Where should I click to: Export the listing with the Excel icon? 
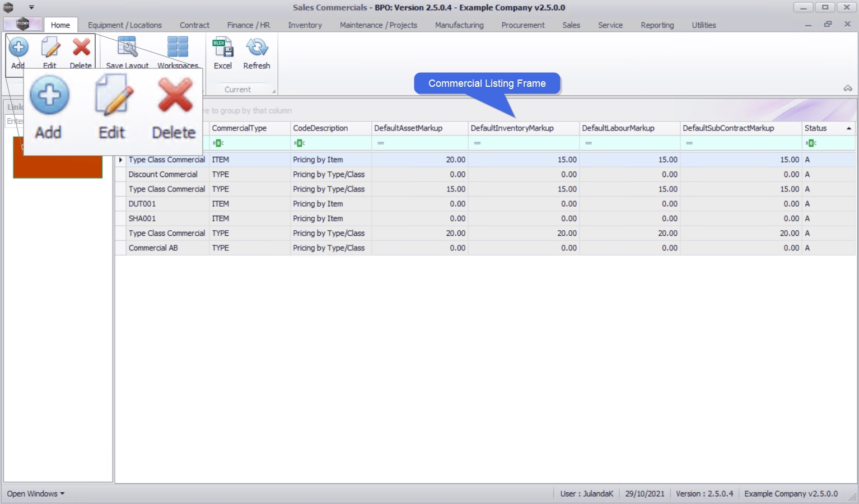(x=223, y=47)
